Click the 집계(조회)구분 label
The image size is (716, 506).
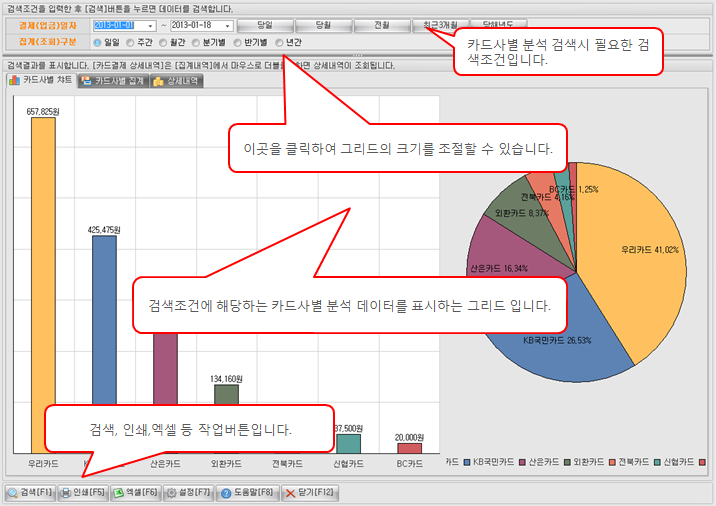click(x=47, y=42)
